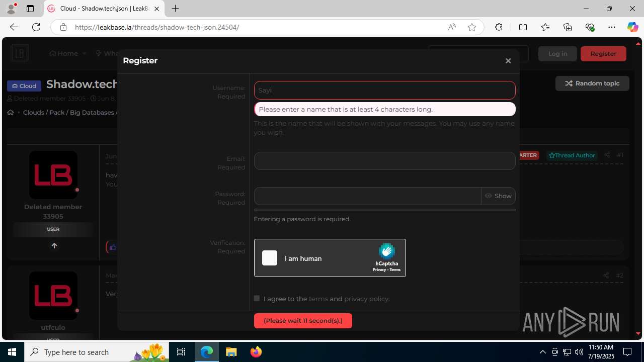Click the Password input field
The height and width of the screenshot is (362, 644).
point(368,196)
